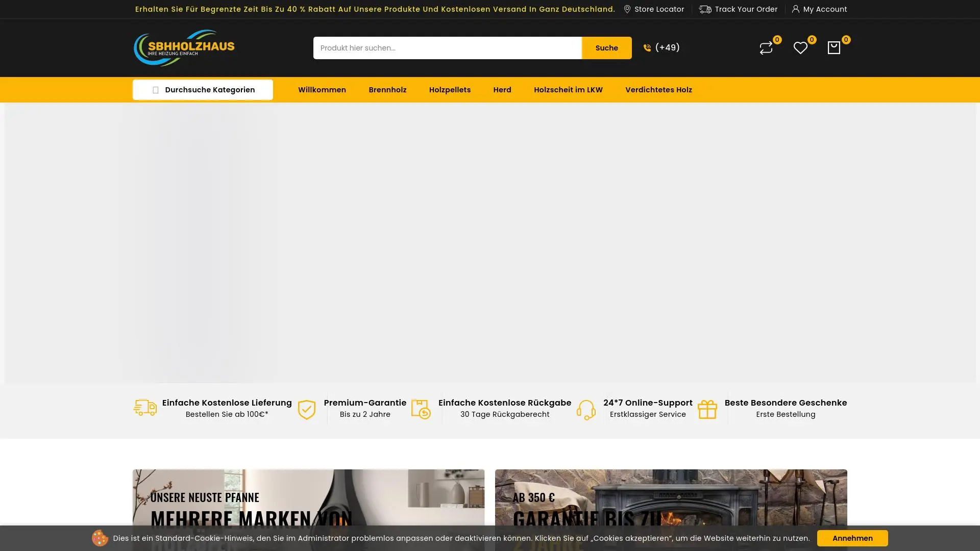Click the online support headset icon
The image size is (980, 551).
(x=586, y=409)
